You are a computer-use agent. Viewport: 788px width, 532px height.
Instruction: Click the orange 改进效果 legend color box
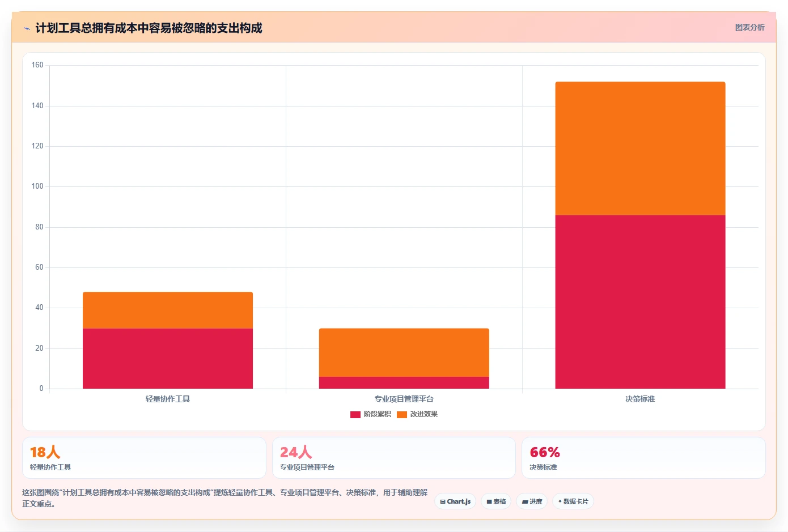[402, 415]
